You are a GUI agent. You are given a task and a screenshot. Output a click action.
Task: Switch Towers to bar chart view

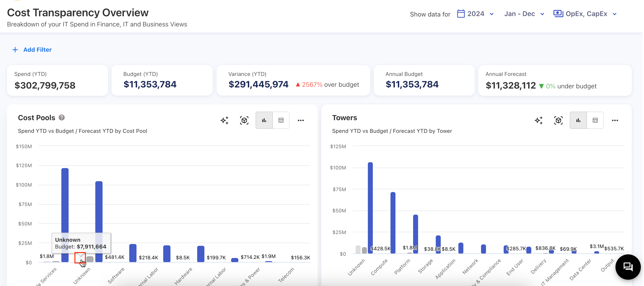pos(578,120)
